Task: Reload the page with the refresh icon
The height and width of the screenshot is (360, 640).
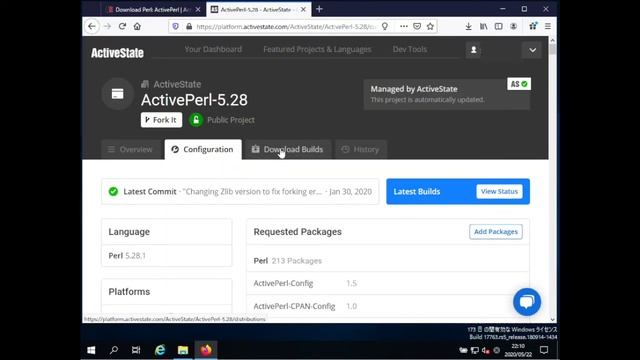Action: coord(122,27)
